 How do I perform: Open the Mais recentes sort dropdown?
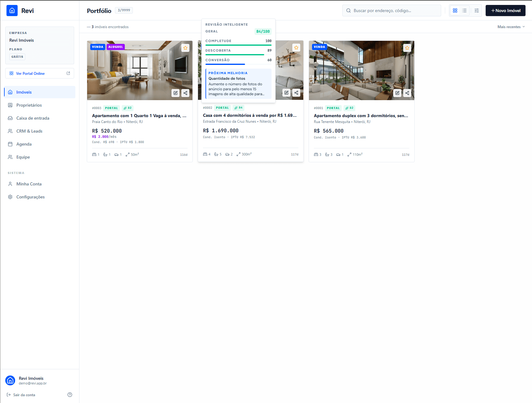511,27
